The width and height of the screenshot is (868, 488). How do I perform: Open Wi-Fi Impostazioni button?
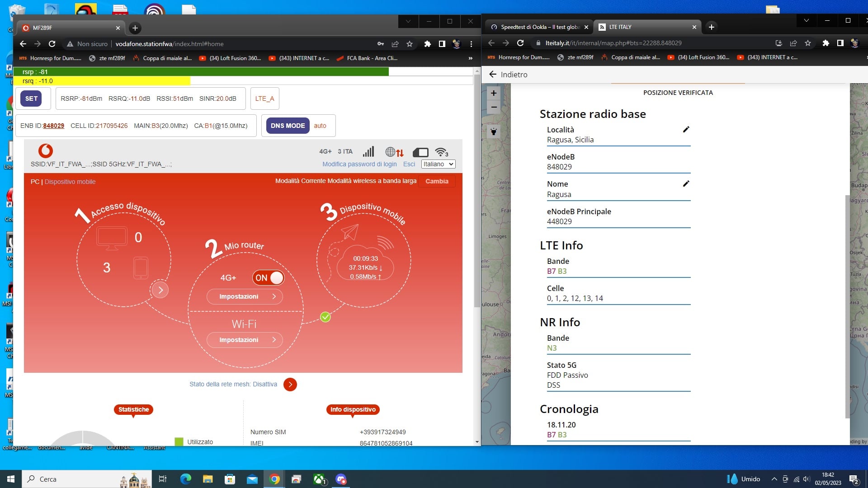[245, 340]
